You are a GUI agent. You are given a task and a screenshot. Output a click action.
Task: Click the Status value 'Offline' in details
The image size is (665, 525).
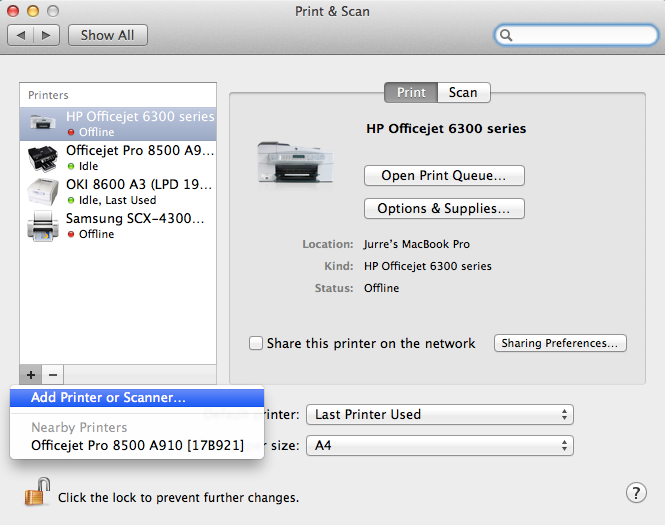coord(382,288)
